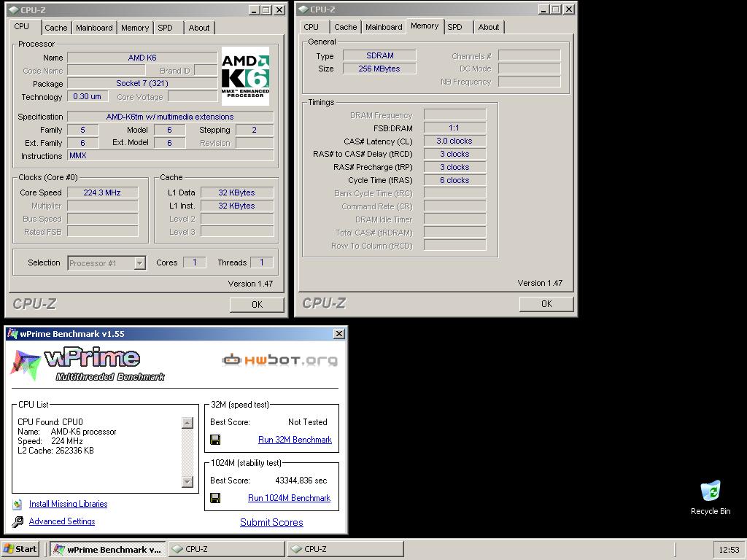Screen dimensions: 747x560
Task: Click the Cycle Time 6 clocks value
Action: tap(454, 180)
